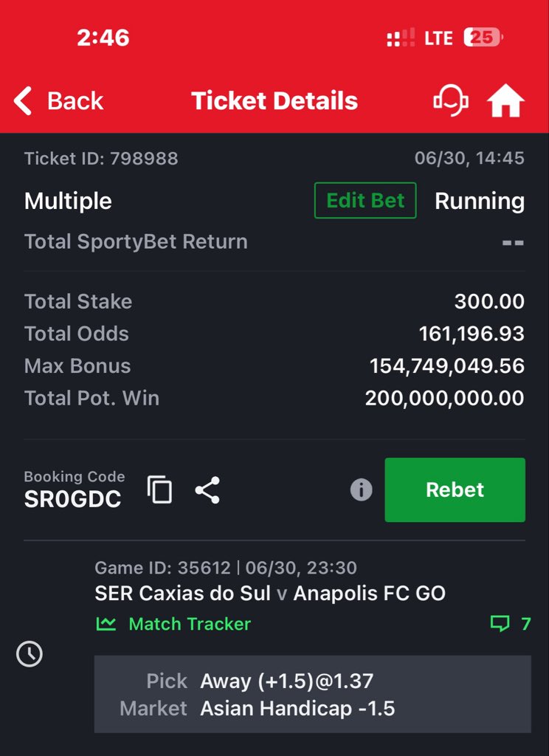Tap the back chevron arrow
Screen dimensions: 549x756
[x=23, y=100]
